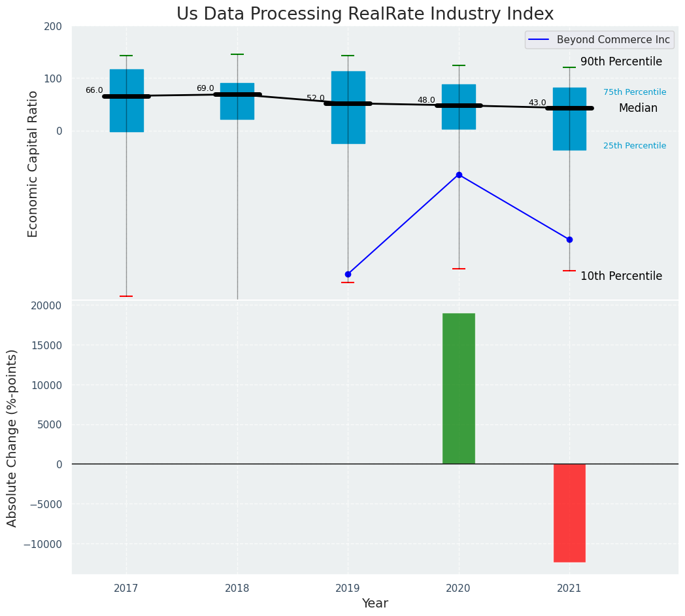
Task: Click the green 2020 absolute change bar
Action: (x=459, y=388)
